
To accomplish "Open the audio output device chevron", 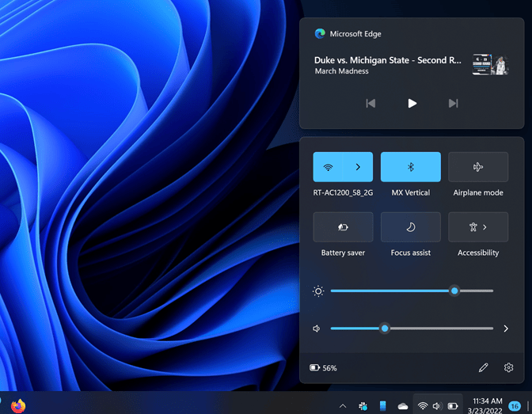I will pos(506,329).
